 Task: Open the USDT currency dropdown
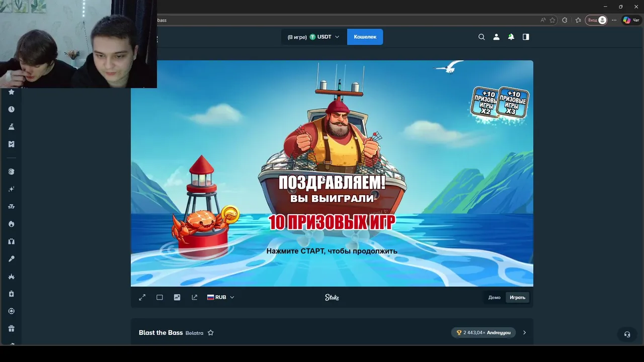pos(313,37)
